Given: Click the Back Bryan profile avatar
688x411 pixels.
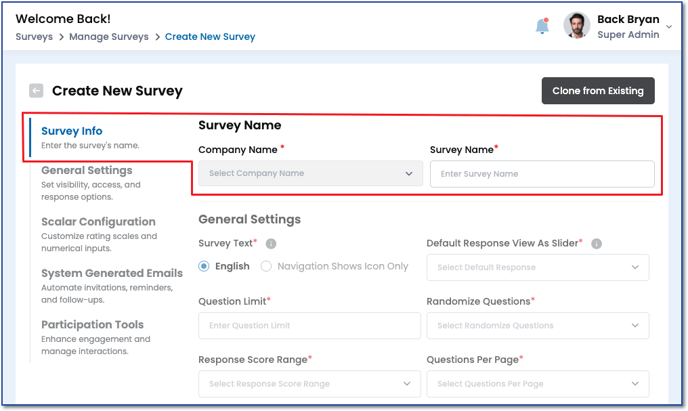Looking at the screenshot, I should 576,27.
